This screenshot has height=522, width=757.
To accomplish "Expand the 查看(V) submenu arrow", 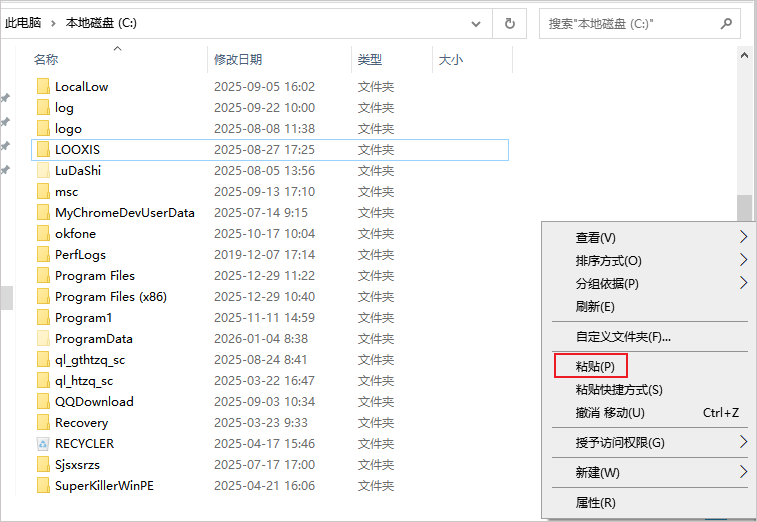I will pyautogui.click(x=743, y=237).
